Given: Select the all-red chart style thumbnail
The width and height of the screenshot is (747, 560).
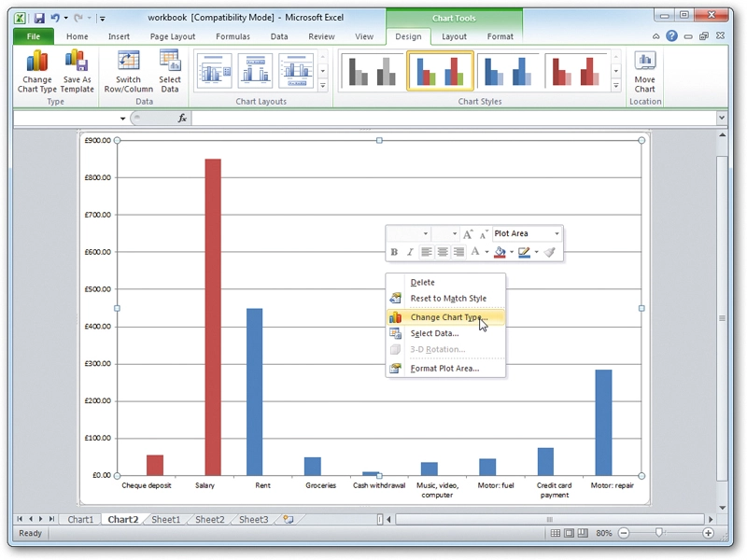Looking at the screenshot, I should click(x=575, y=71).
